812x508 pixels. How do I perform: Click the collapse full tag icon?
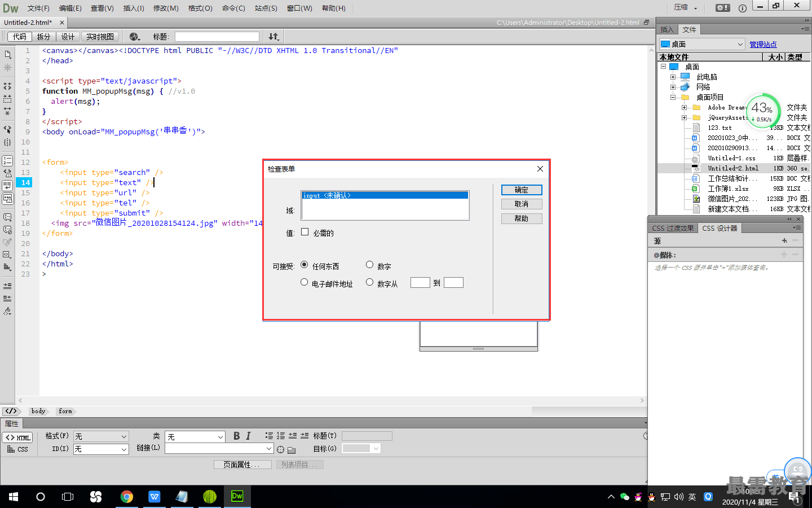tap(7, 86)
